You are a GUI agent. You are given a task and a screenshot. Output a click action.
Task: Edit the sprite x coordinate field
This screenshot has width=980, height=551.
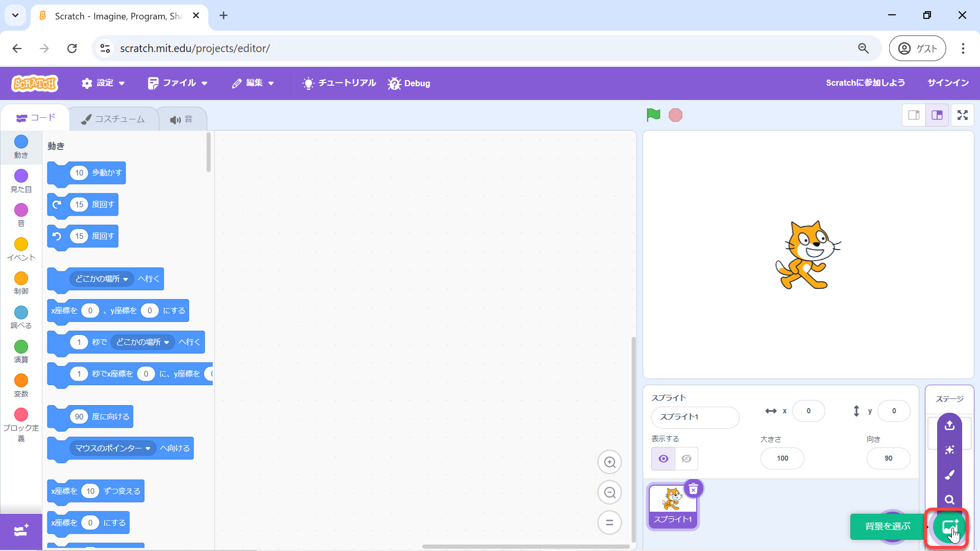808,411
